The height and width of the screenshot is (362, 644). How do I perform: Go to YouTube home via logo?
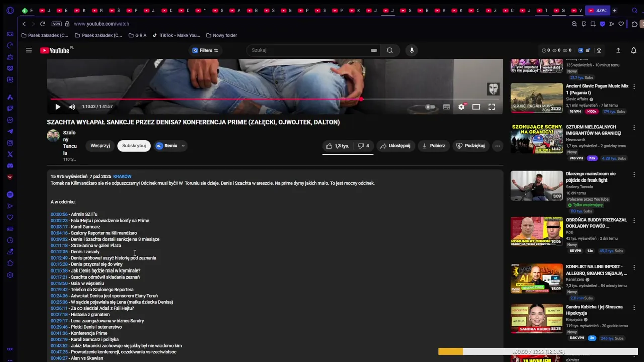tap(55, 50)
